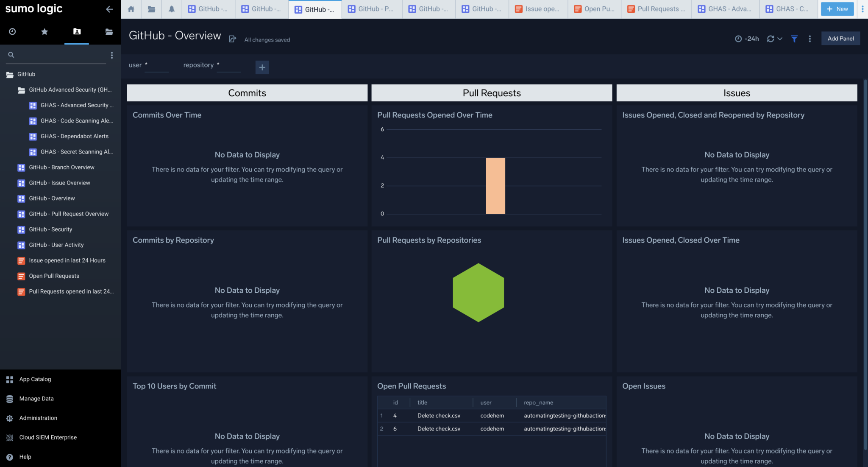Select the GHAS - Dependabot Alerts dashboard
This screenshot has width=868, height=467.
click(75, 136)
